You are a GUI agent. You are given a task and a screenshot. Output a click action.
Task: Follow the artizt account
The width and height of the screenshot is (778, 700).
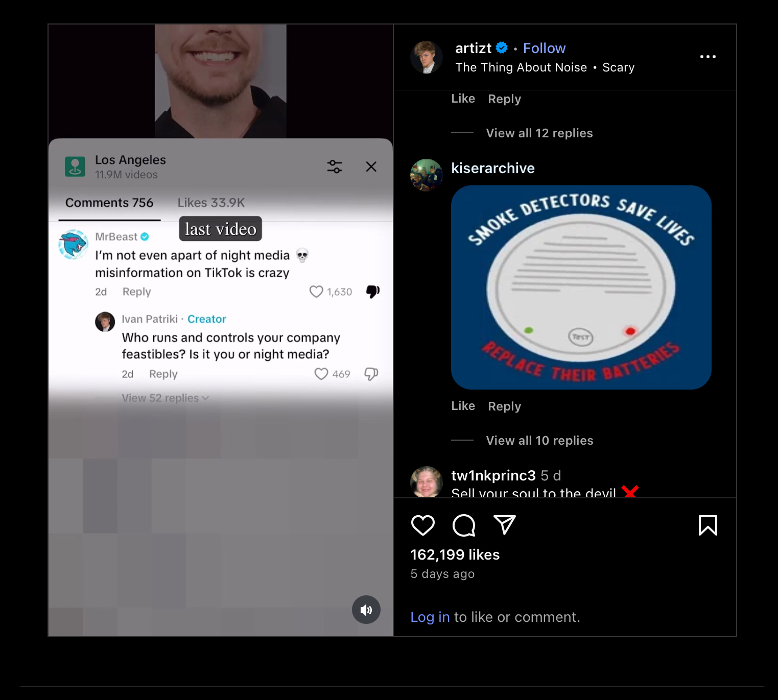544,48
